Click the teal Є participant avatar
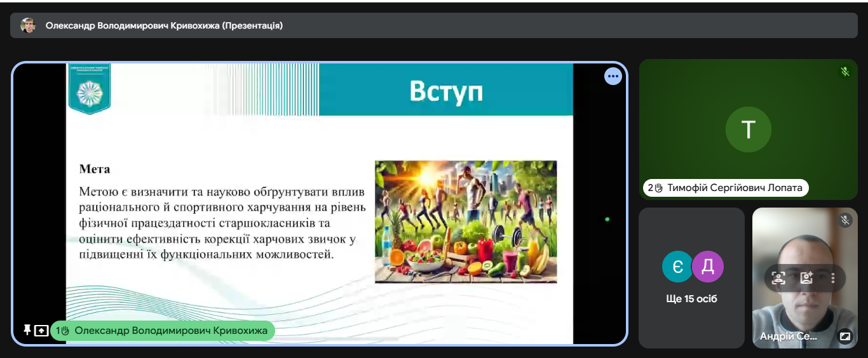868x358 pixels. pyautogui.click(x=677, y=267)
